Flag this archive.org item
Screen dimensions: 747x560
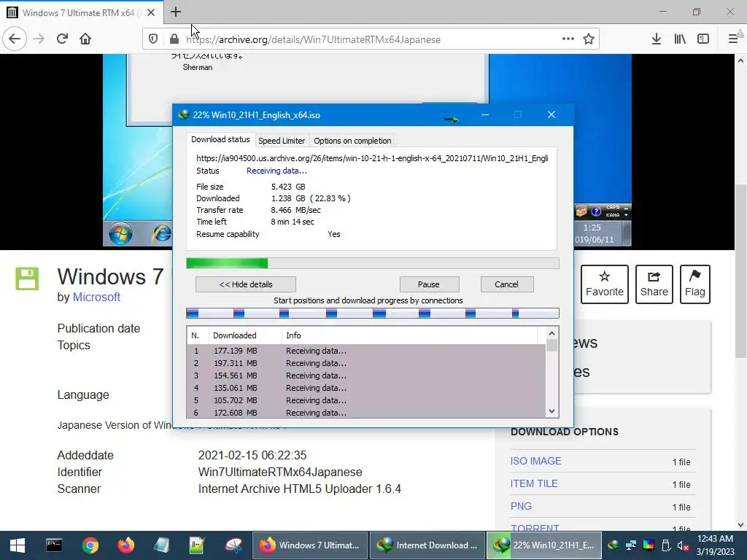click(x=695, y=284)
